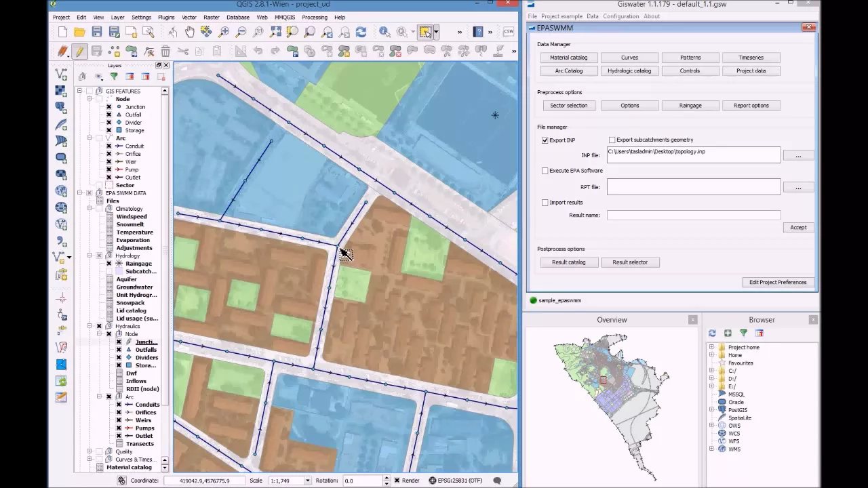Screen dimensions: 868x488
Task: Click the Material catalog button
Action: pos(568,58)
